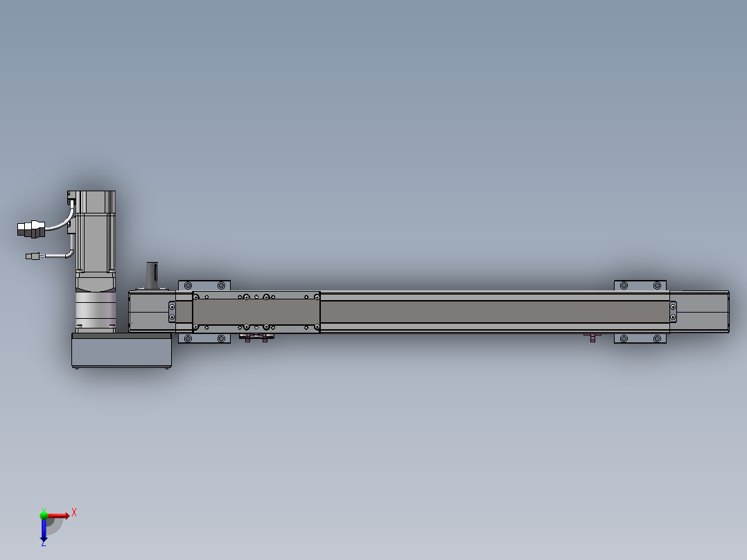Select the right cover clamp plate with two screws
The image size is (747, 560).
[x=673, y=312]
